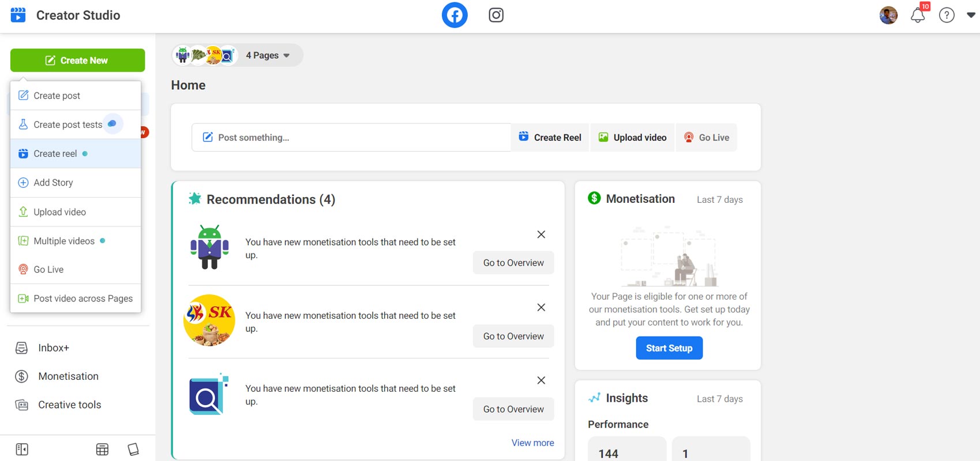Click the Recommendations star icon
Viewport: 980px width, 461px height.
pyautogui.click(x=195, y=199)
